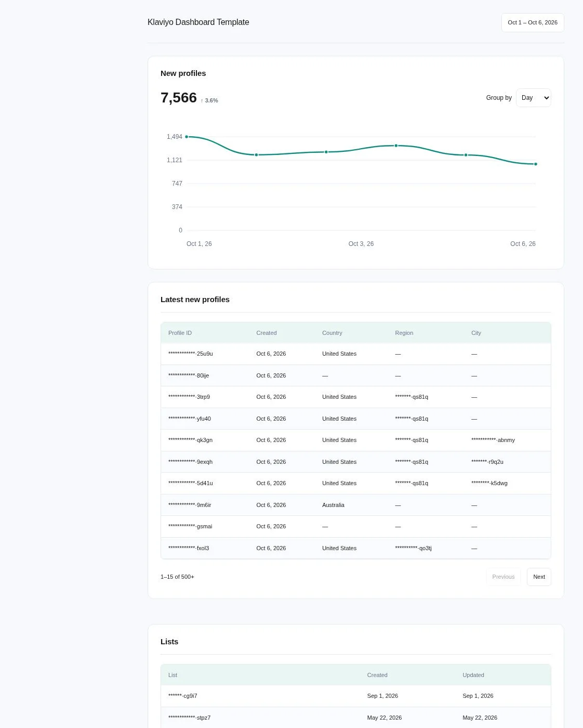
Task: Click the Oct 3, 26 axis label
Action: [x=361, y=244]
